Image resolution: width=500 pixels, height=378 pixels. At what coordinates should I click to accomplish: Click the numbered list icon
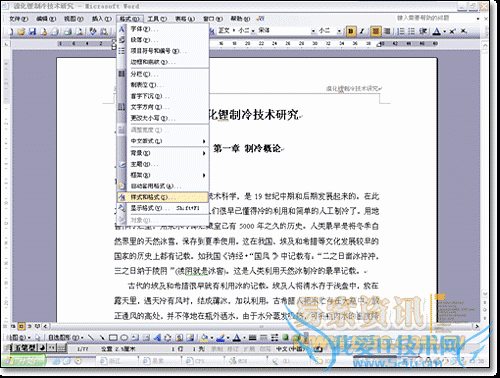(x=401, y=31)
